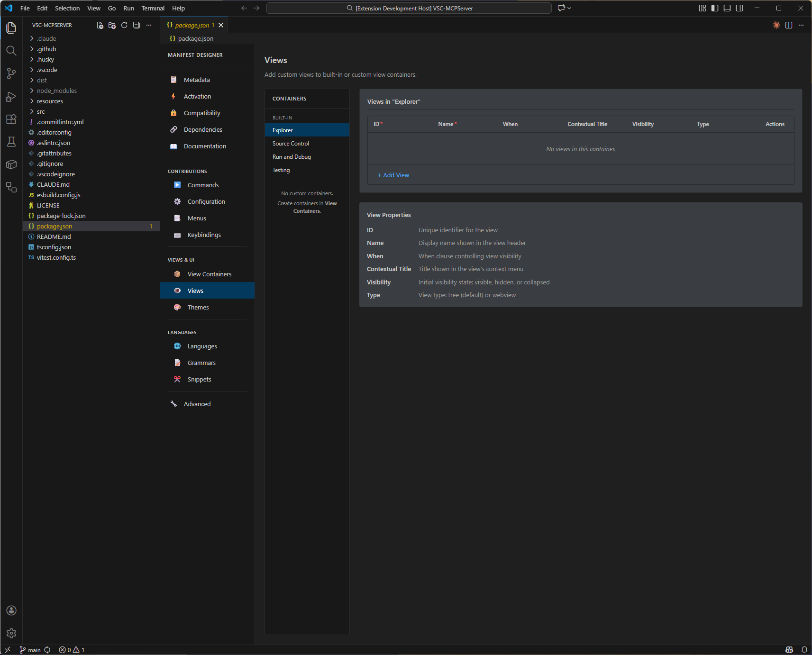The width and height of the screenshot is (812, 655).
Task: Open the Help menu
Action: (178, 8)
